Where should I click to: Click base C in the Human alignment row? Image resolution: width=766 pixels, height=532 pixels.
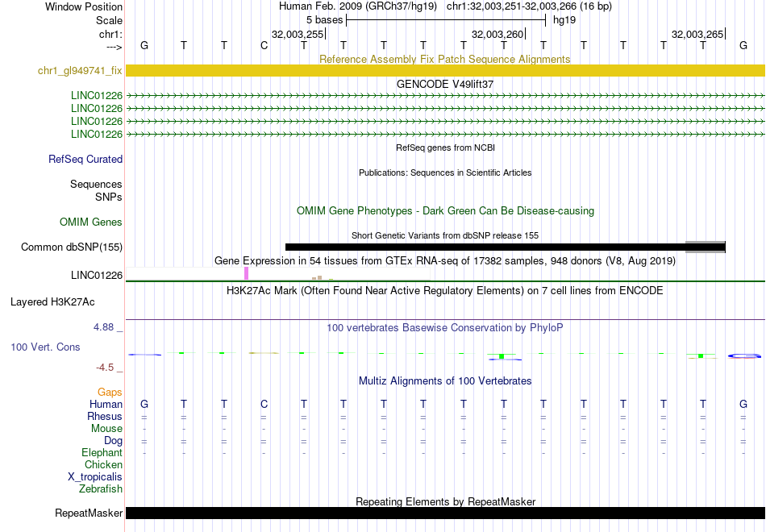click(264, 404)
